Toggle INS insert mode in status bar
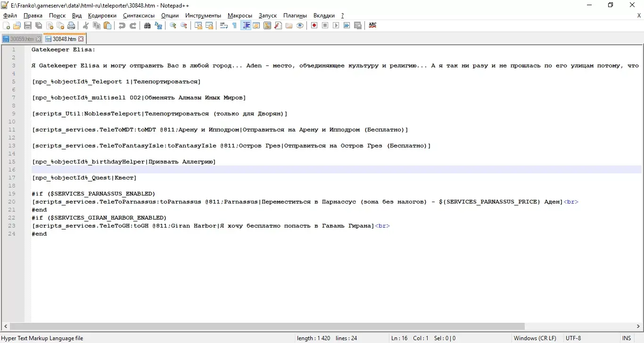644x343 pixels. [626, 338]
